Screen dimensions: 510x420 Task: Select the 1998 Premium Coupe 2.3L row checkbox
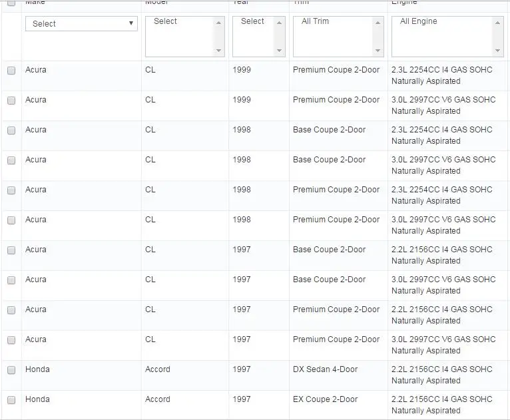(11, 190)
